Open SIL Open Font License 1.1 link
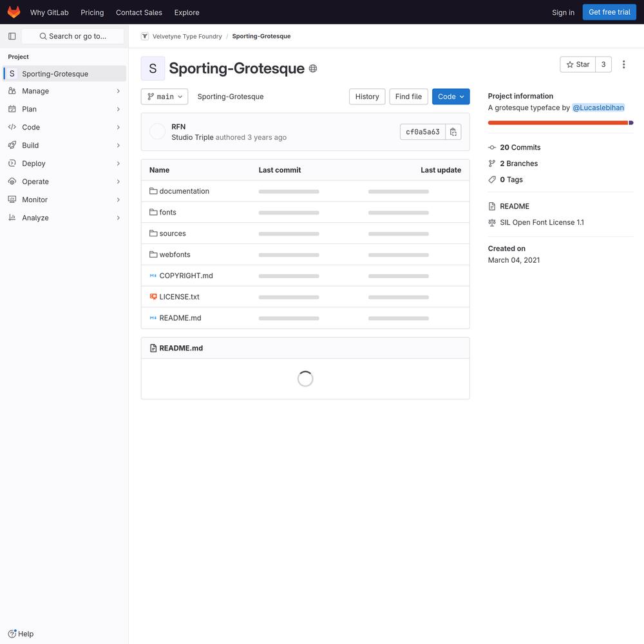644x644 pixels. tap(542, 223)
